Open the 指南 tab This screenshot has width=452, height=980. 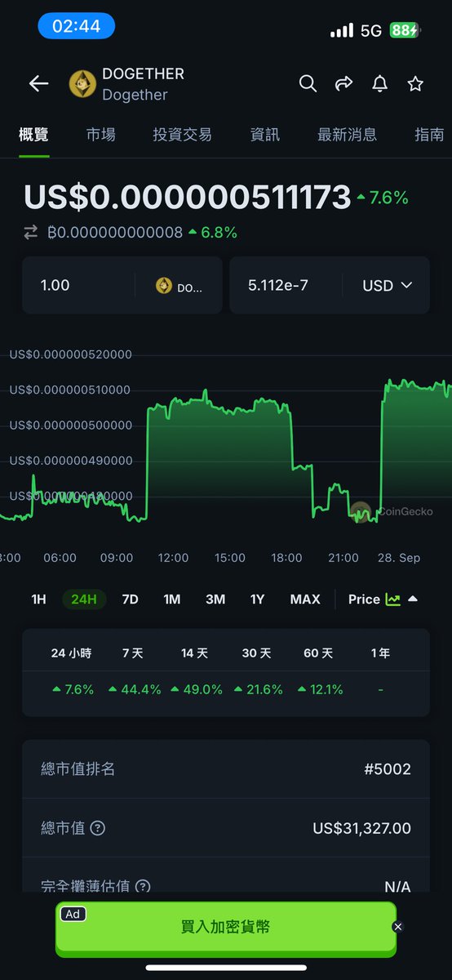point(429,135)
